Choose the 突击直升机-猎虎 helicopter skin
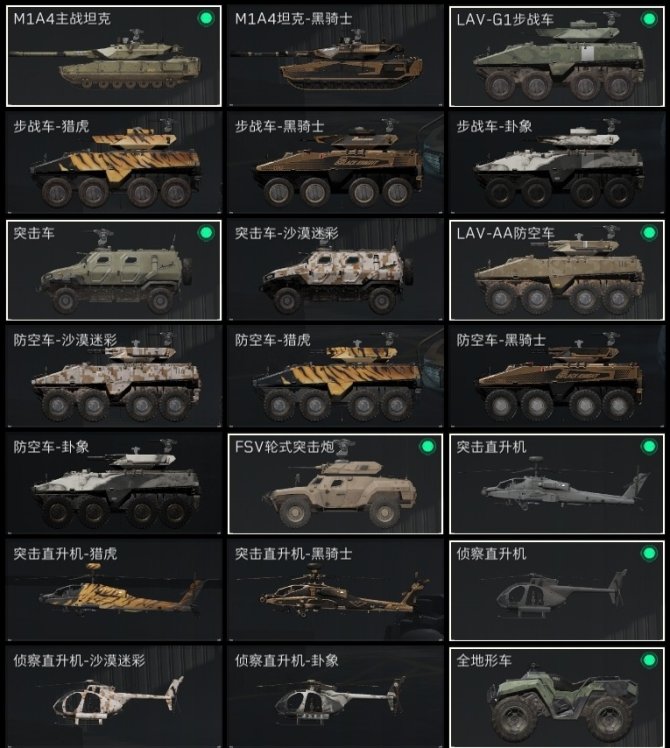The width and height of the screenshot is (670, 748). pyautogui.click(x=114, y=591)
